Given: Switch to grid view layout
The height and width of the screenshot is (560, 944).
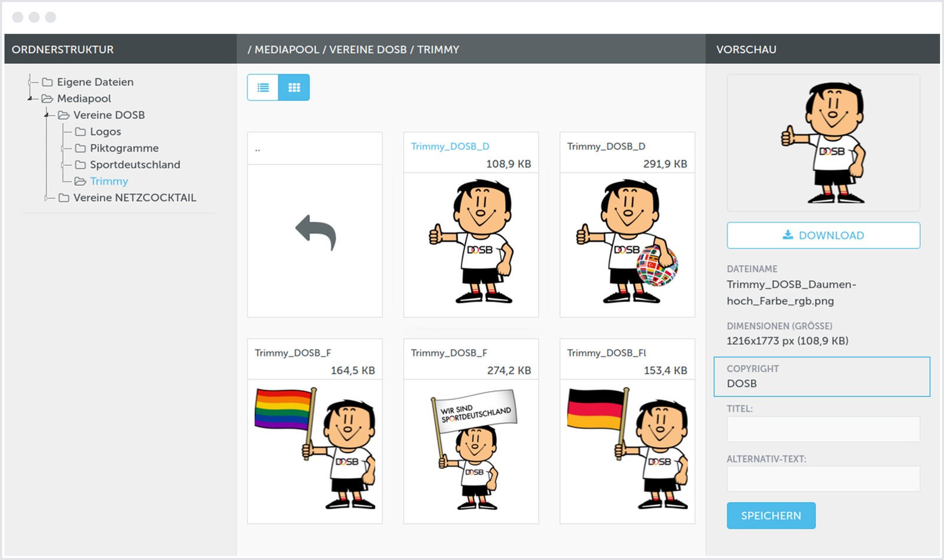Looking at the screenshot, I should point(294,87).
